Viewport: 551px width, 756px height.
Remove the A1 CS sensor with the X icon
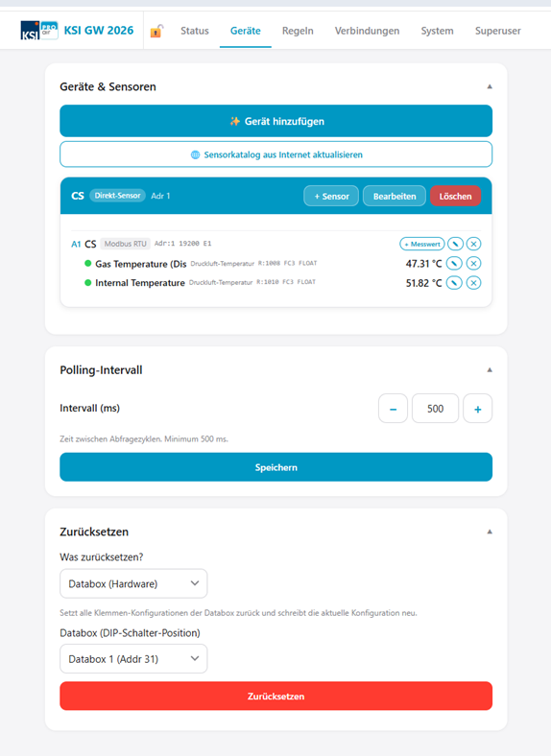coord(474,244)
